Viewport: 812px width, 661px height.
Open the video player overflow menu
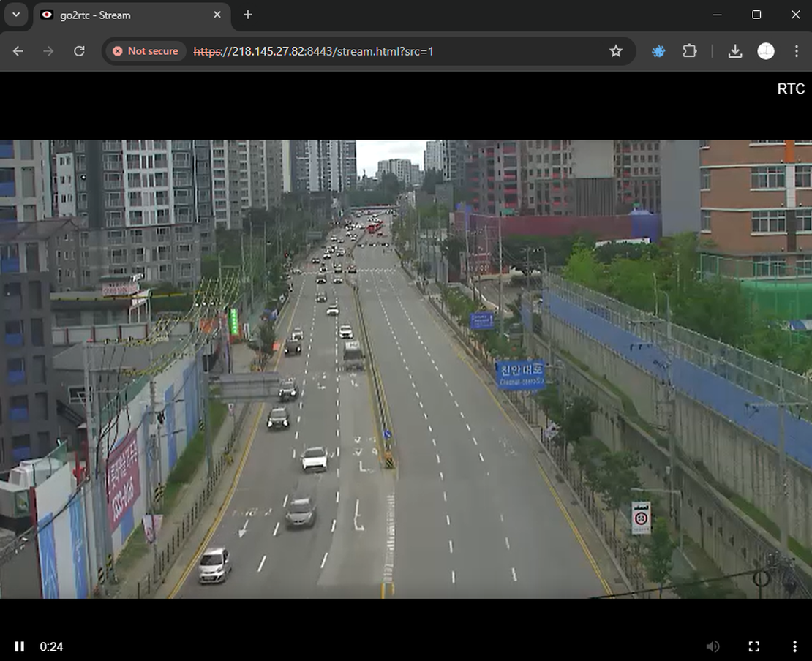click(x=795, y=646)
